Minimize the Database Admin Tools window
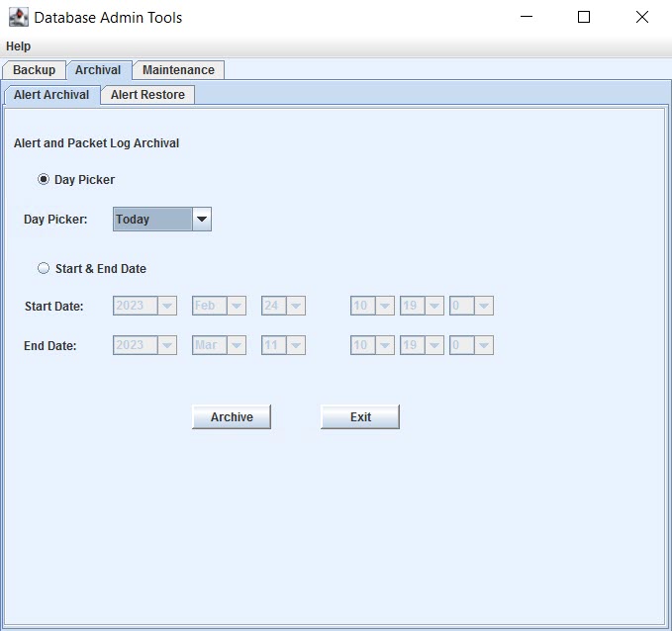Viewport: 672px width, 631px height. [x=527, y=17]
